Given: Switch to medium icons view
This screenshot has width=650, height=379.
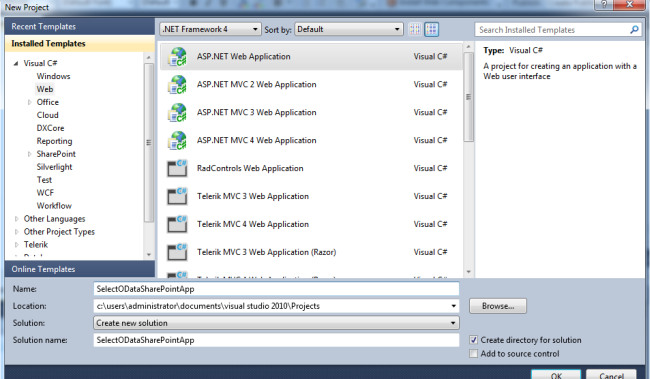Looking at the screenshot, I should coord(432,29).
